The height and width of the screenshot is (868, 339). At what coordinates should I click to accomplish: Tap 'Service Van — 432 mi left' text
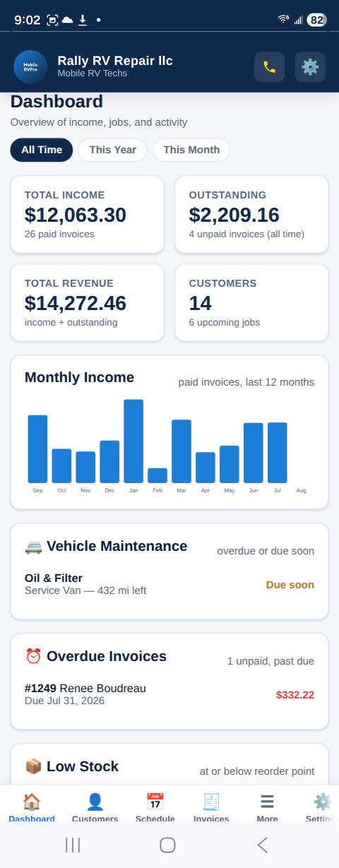click(x=85, y=590)
